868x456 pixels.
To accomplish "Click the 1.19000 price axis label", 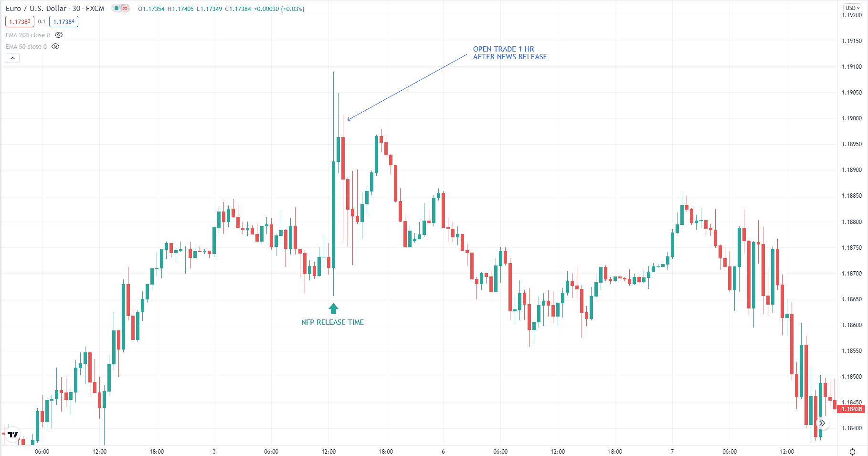I will (x=851, y=118).
